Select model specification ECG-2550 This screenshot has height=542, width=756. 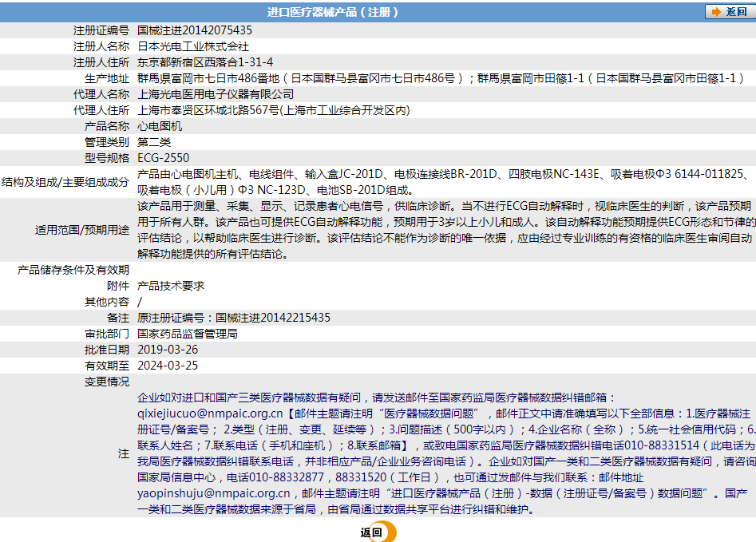tap(163, 158)
